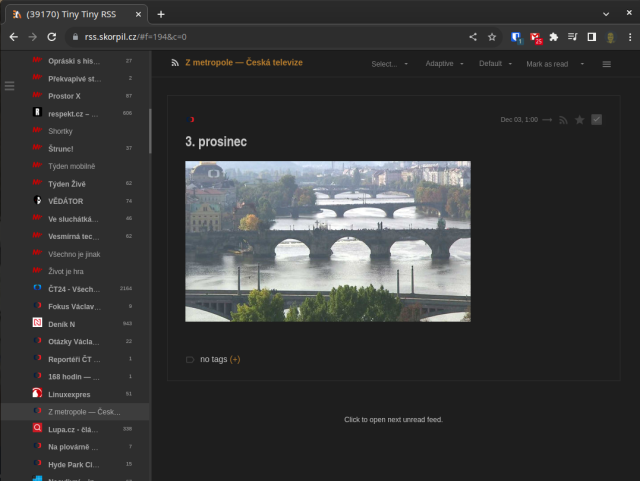Click the Deník N feed icon
The width and height of the screenshot is (640, 481).
click(x=37, y=324)
